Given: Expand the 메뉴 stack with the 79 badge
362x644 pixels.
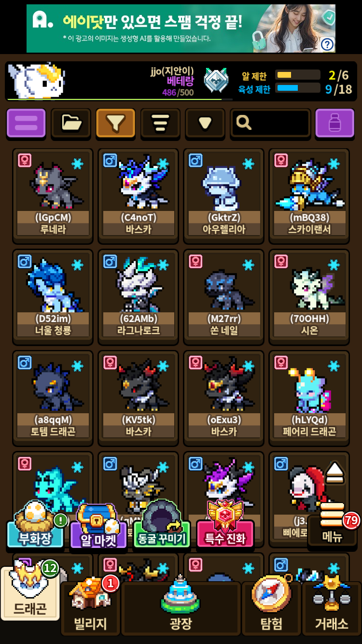Looking at the screenshot, I should 333,526.
